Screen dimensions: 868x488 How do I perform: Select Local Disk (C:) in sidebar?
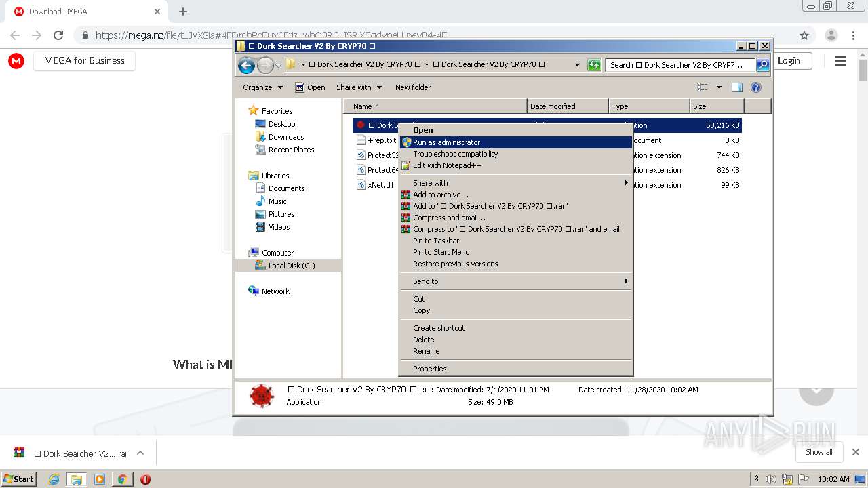pyautogui.click(x=288, y=266)
